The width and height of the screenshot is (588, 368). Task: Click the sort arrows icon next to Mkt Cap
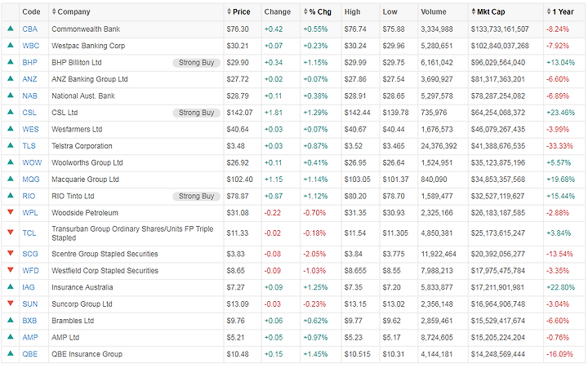click(x=471, y=12)
